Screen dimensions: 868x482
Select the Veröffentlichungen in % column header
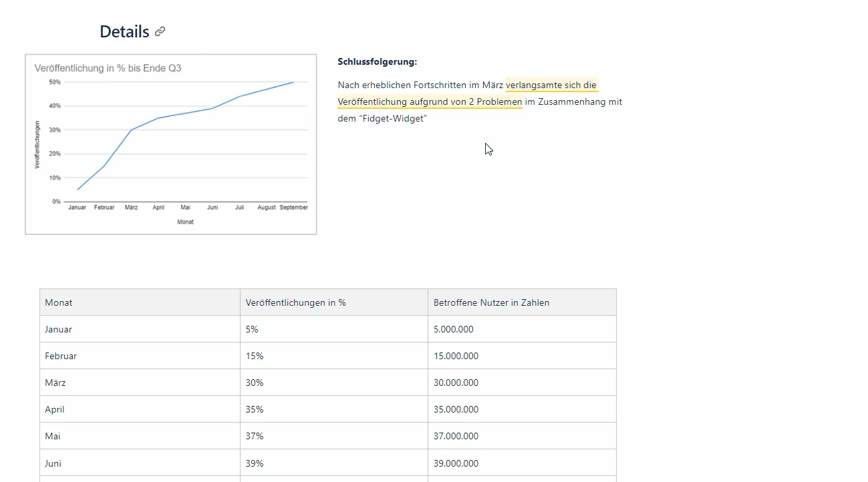pos(334,302)
